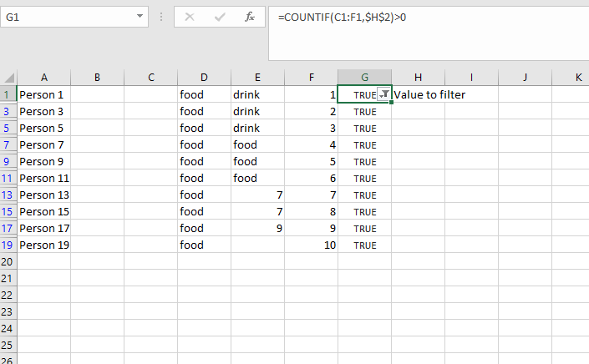Click the Cancel X icon in formula bar
The height and width of the screenshot is (364, 589).
[191, 17]
